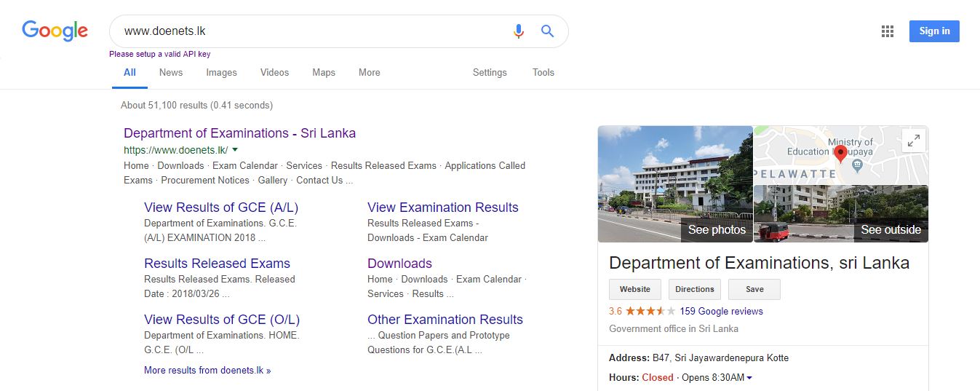Open the dropdown arrow next to doenets.lk URL
Screen dimensions: 980x391
[235, 150]
